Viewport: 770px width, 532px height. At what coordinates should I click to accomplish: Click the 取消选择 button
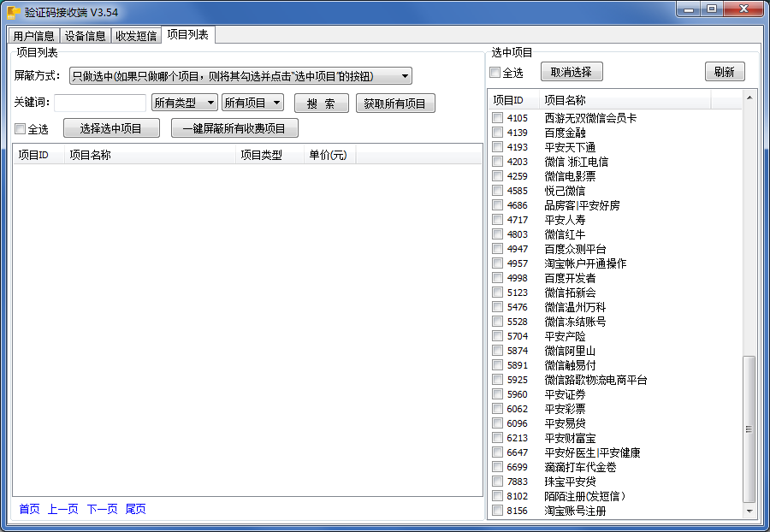point(572,72)
